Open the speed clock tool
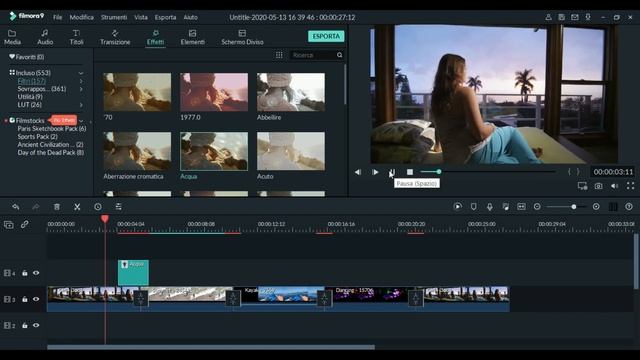Viewport: 640px width, 360px height. [98, 207]
